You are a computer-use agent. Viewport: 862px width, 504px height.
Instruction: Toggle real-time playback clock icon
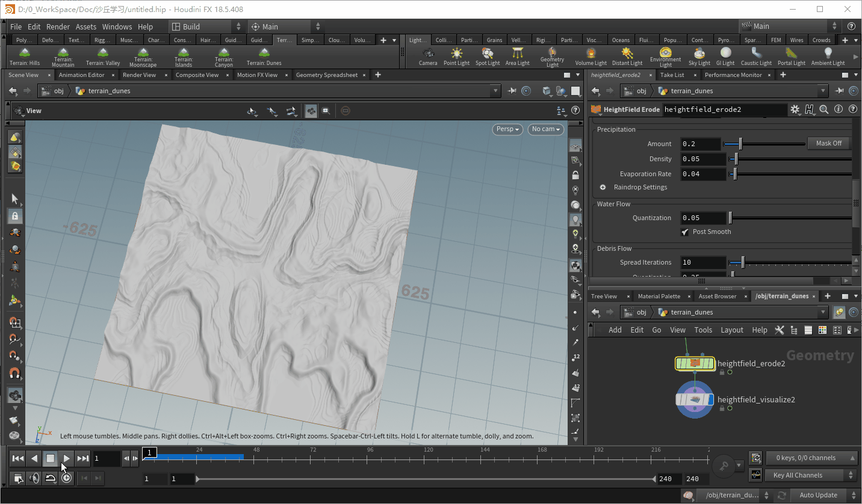coord(66,478)
